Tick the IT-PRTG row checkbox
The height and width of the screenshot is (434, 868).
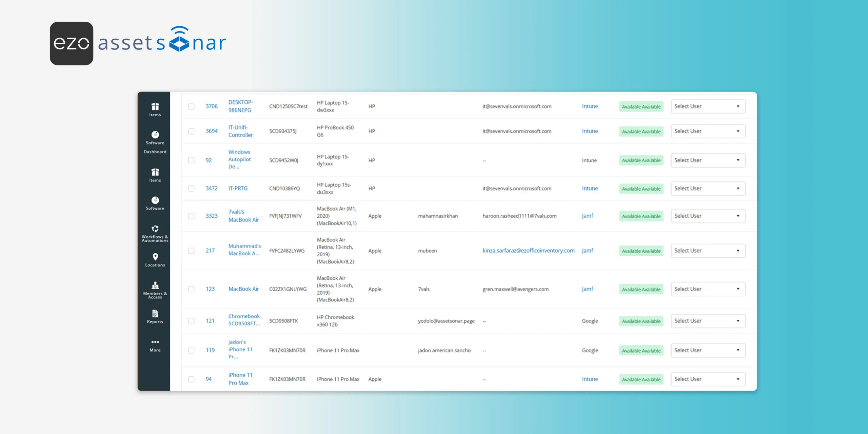[x=191, y=189]
